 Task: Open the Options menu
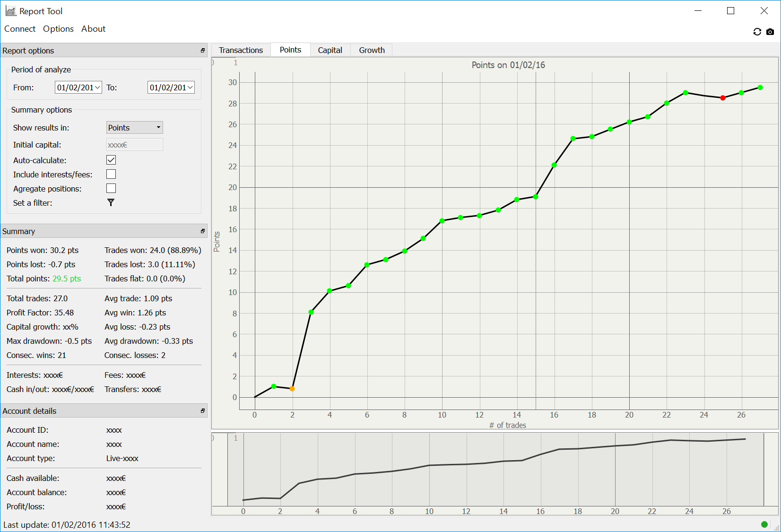pyautogui.click(x=58, y=29)
